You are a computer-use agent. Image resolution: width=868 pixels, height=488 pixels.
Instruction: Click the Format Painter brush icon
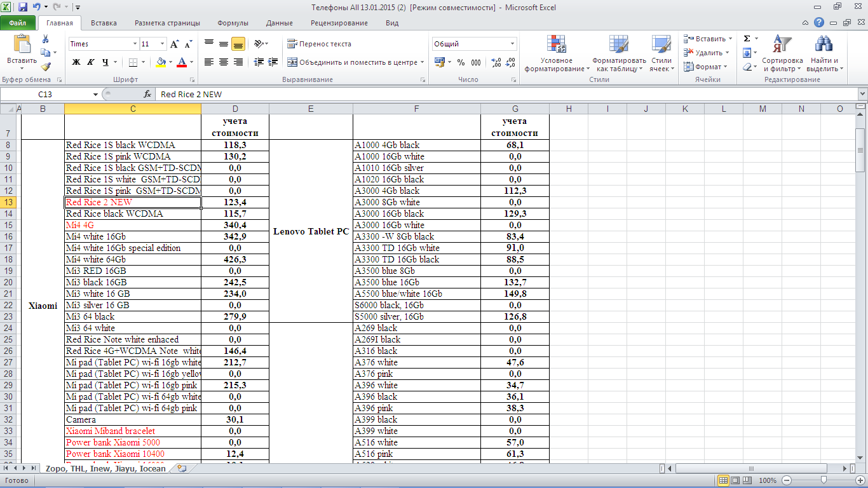click(x=45, y=66)
